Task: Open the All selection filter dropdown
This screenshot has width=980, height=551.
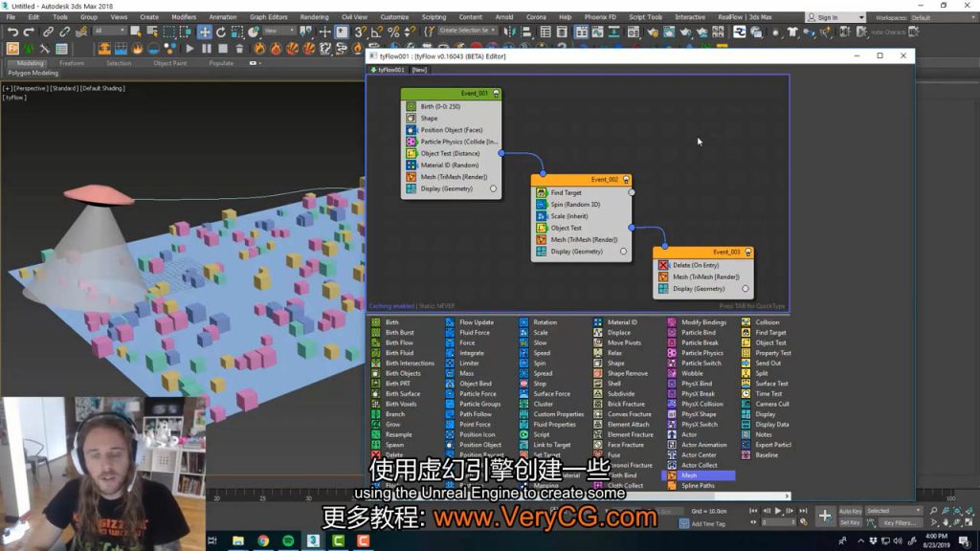Action: (x=109, y=32)
